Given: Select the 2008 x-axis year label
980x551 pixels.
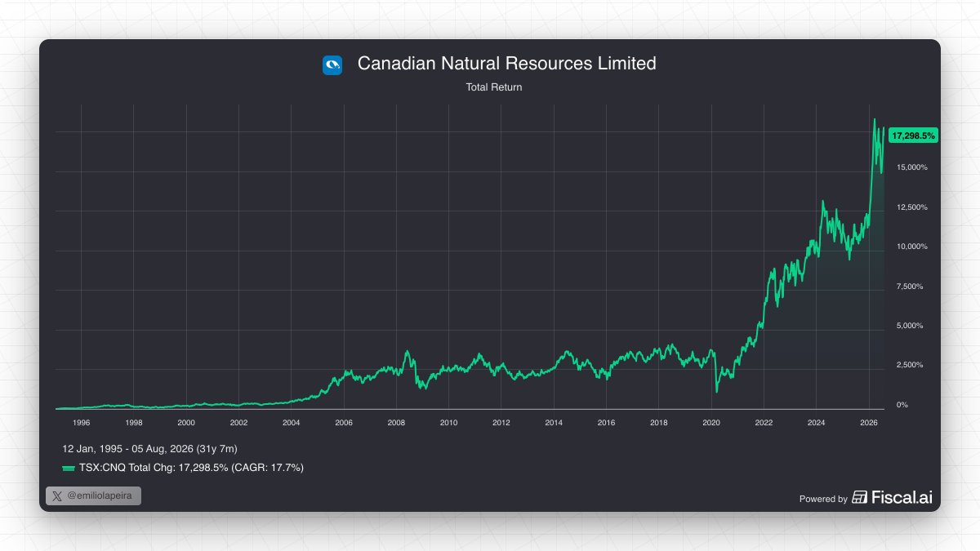Looking at the screenshot, I should pos(396,423).
